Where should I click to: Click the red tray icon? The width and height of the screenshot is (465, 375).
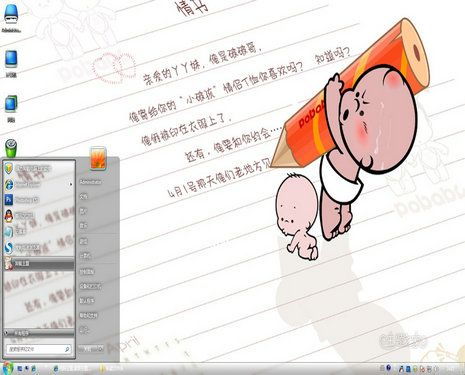[x=422, y=369]
